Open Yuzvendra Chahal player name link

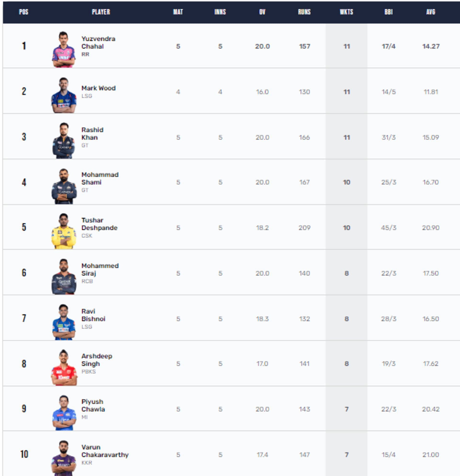point(98,42)
